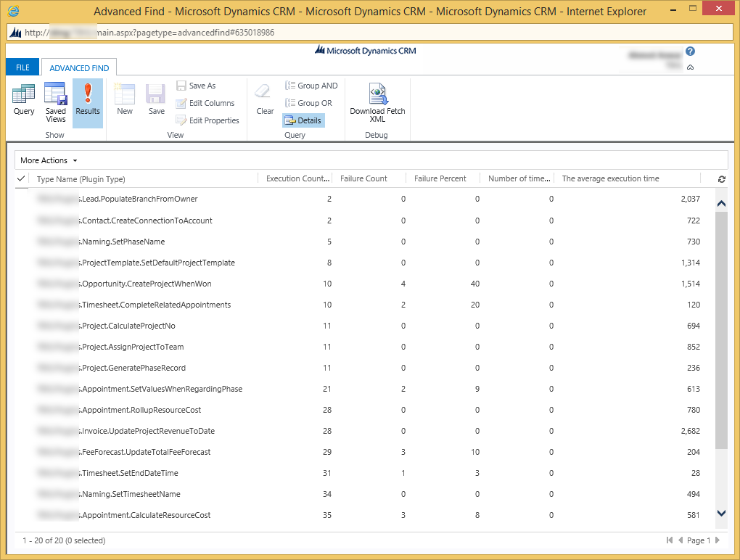Select the ADVANCED FIND tab

click(79, 68)
